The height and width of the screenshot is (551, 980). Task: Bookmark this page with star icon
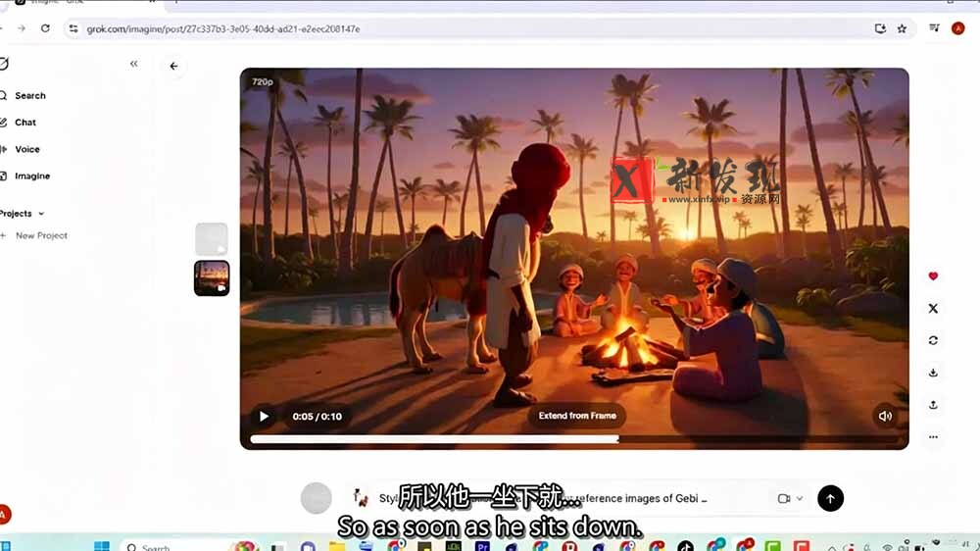coord(902,28)
